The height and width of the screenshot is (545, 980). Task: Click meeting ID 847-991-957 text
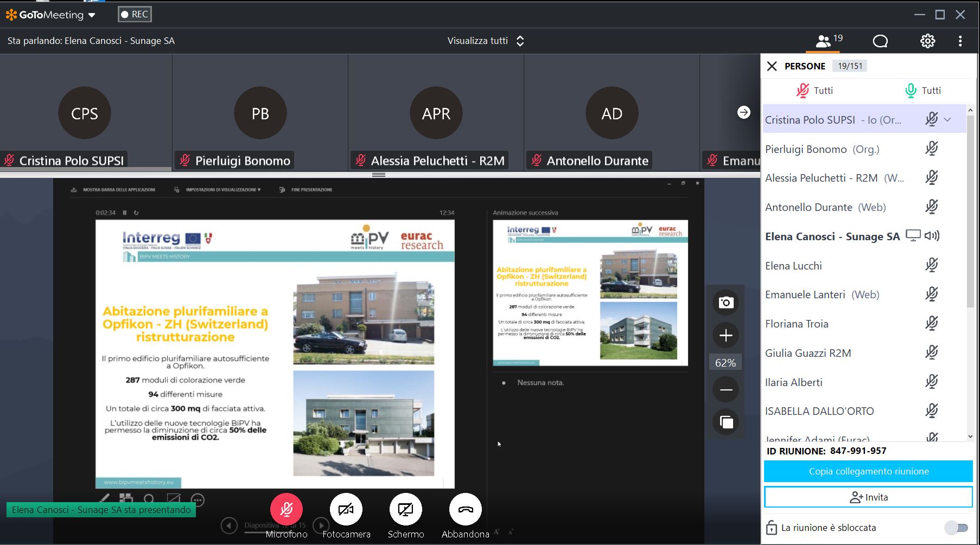(858, 451)
